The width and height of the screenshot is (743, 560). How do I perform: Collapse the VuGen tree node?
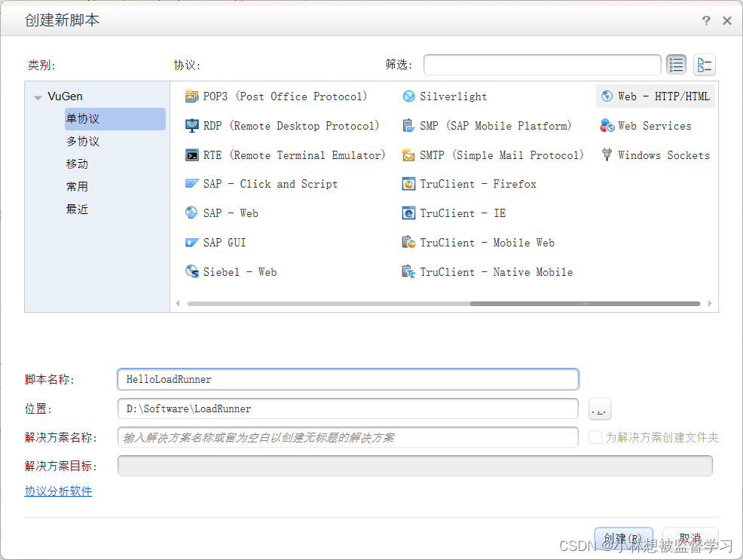pyautogui.click(x=38, y=97)
